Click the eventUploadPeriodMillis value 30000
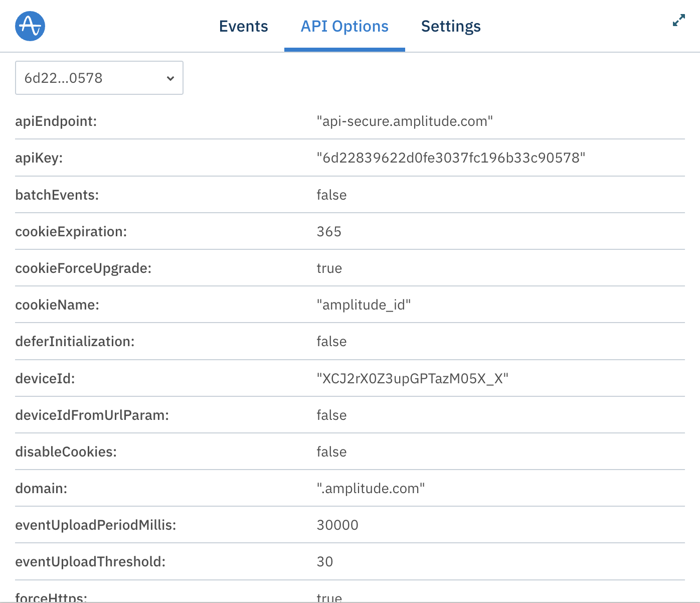The image size is (700, 603). click(x=337, y=525)
